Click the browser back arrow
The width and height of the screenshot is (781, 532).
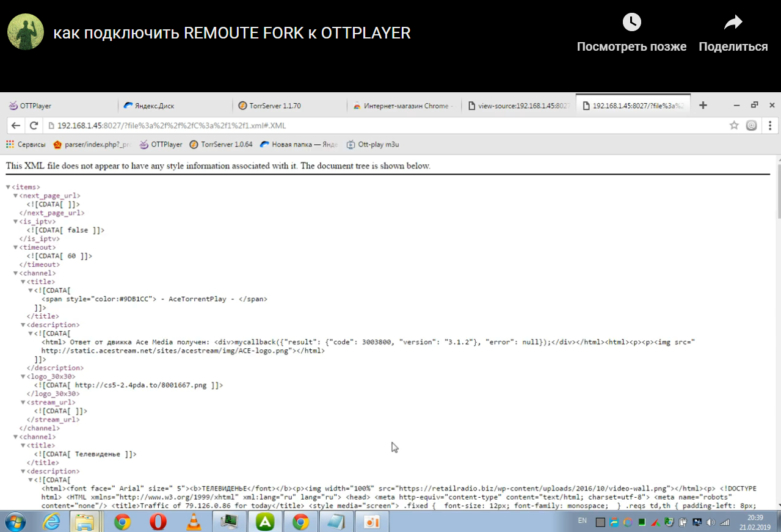pyautogui.click(x=16, y=126)
